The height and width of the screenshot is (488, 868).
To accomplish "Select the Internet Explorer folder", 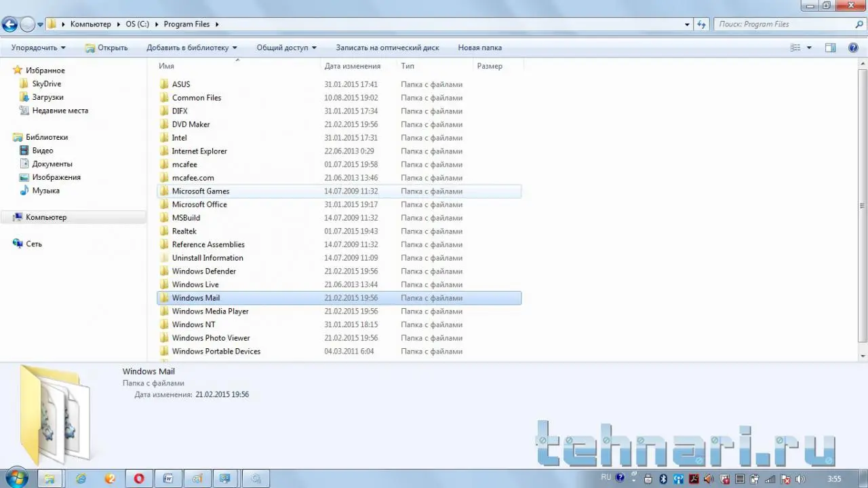I will (199, 151).
